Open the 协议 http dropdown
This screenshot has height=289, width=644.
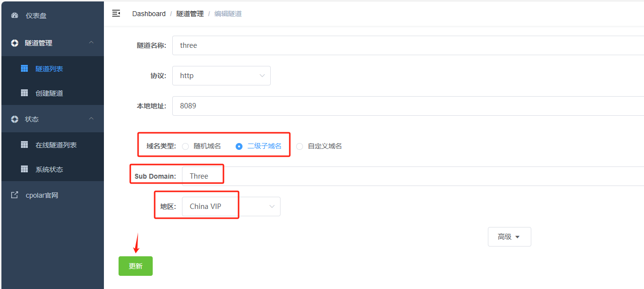click(x=221, y=76)
